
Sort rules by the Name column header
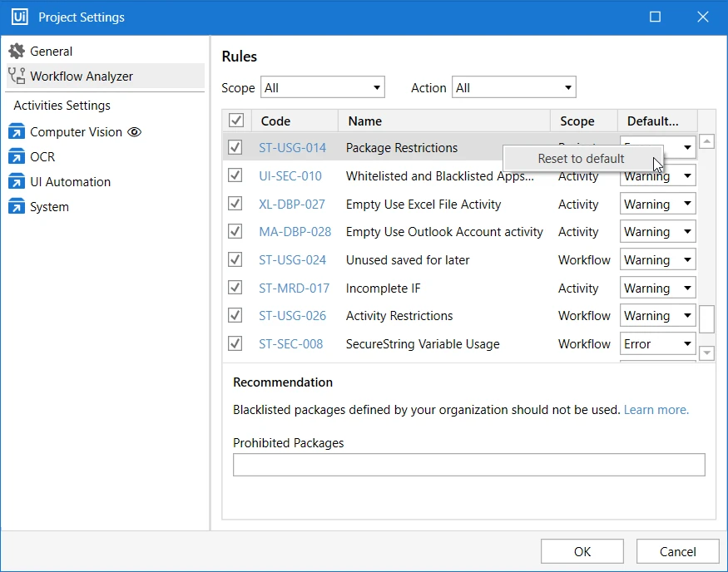444,121
